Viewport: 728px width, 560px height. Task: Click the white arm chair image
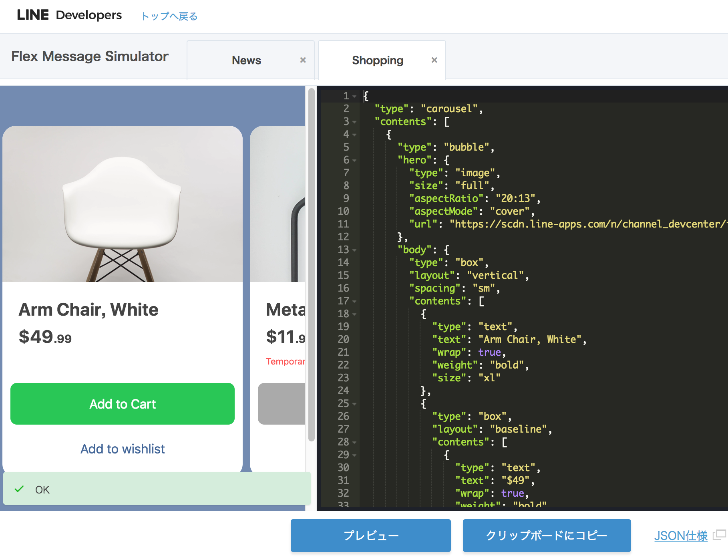tap(123, 204)
